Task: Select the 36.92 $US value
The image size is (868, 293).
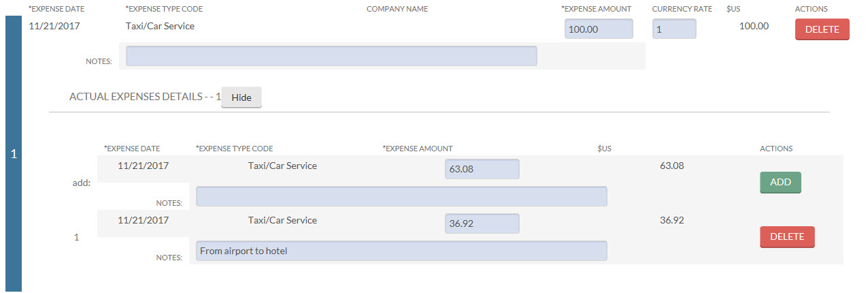Action: pos(672,220)
